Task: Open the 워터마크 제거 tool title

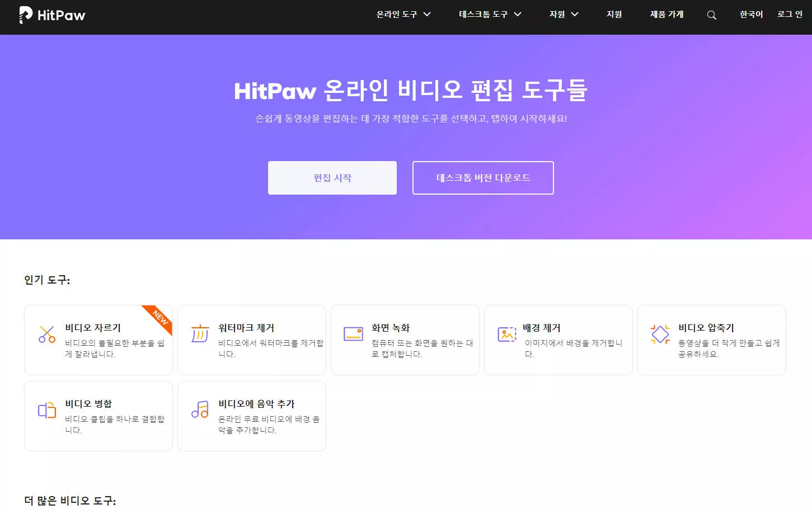Action: [x=246, y=328]
